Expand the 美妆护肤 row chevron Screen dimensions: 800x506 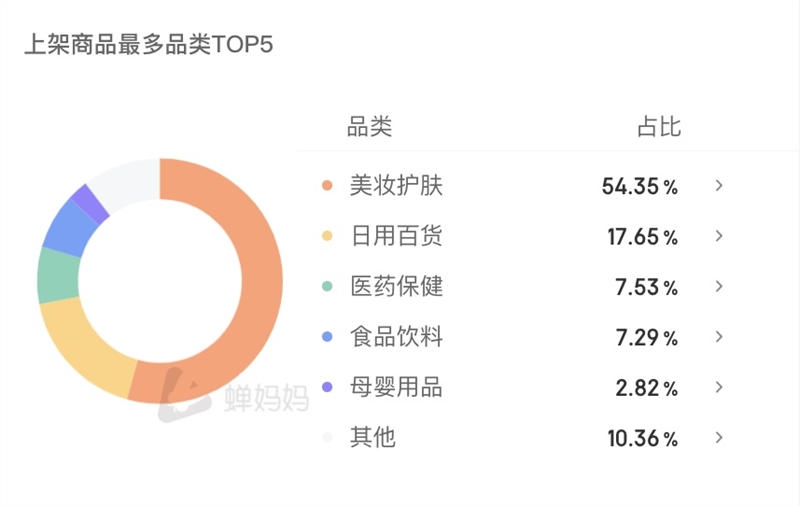coord(719,186)
